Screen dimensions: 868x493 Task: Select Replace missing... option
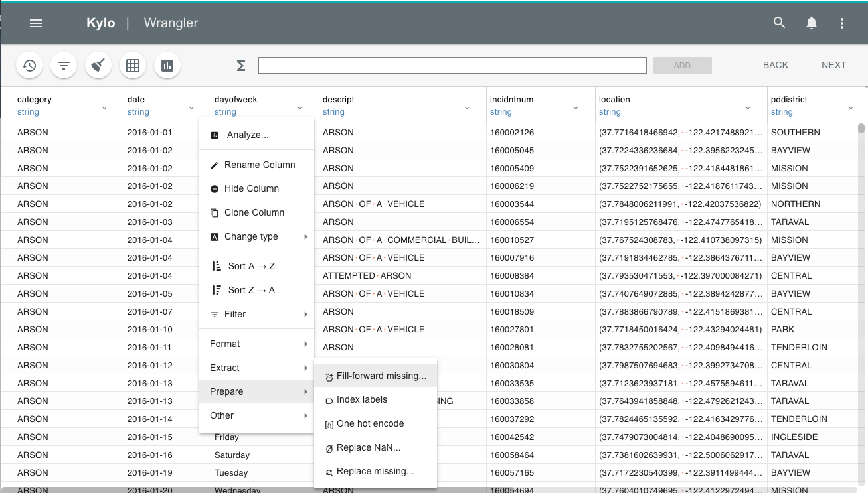point(375,471)
